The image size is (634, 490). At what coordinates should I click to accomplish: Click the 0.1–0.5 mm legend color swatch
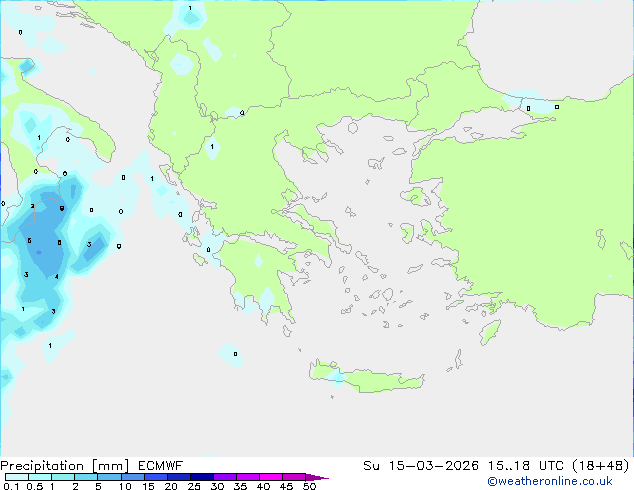[17, 477]
